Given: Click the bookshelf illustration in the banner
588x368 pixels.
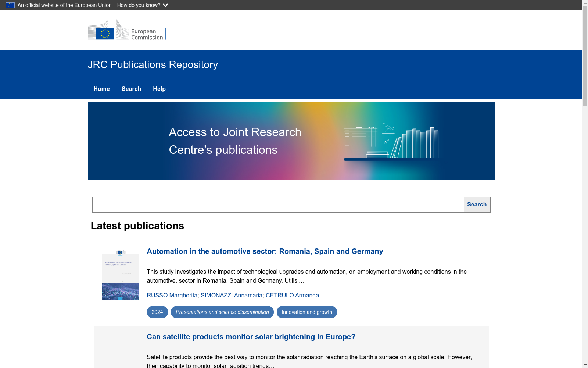Looking at the screenshot, I should click(x=391, y=142).
